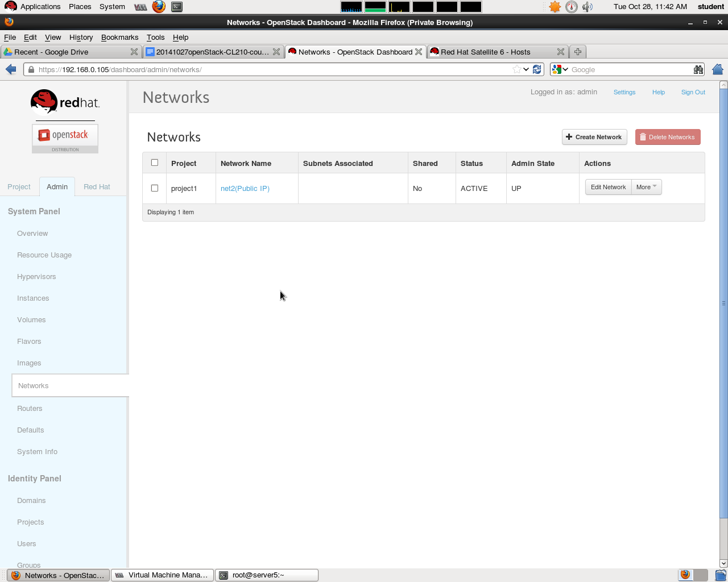Screen dimensions: 728x582
Task: Click the first system monitor graph applet
Action: (351, 7)
